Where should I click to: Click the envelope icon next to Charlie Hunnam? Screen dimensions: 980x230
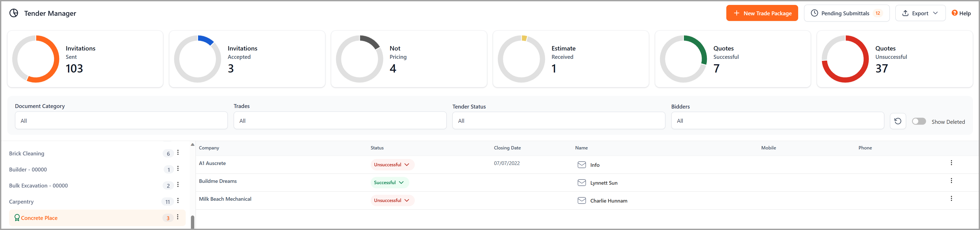[x=582, y=200]
